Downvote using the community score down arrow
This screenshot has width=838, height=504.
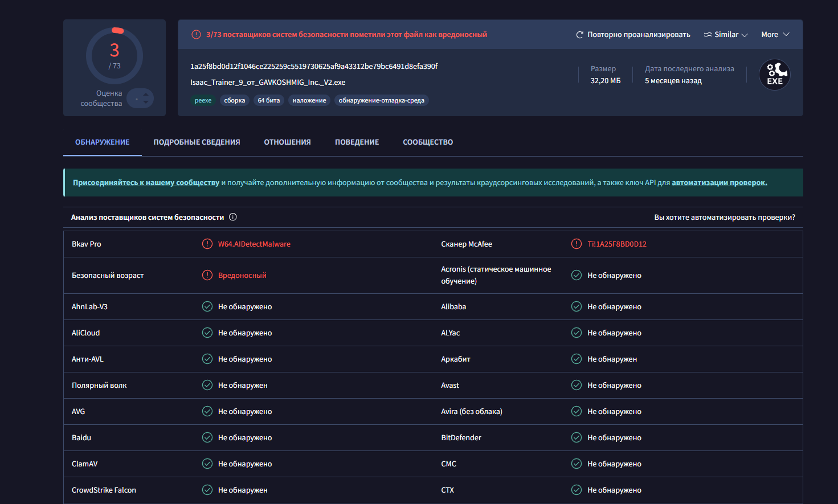point(146,103)
